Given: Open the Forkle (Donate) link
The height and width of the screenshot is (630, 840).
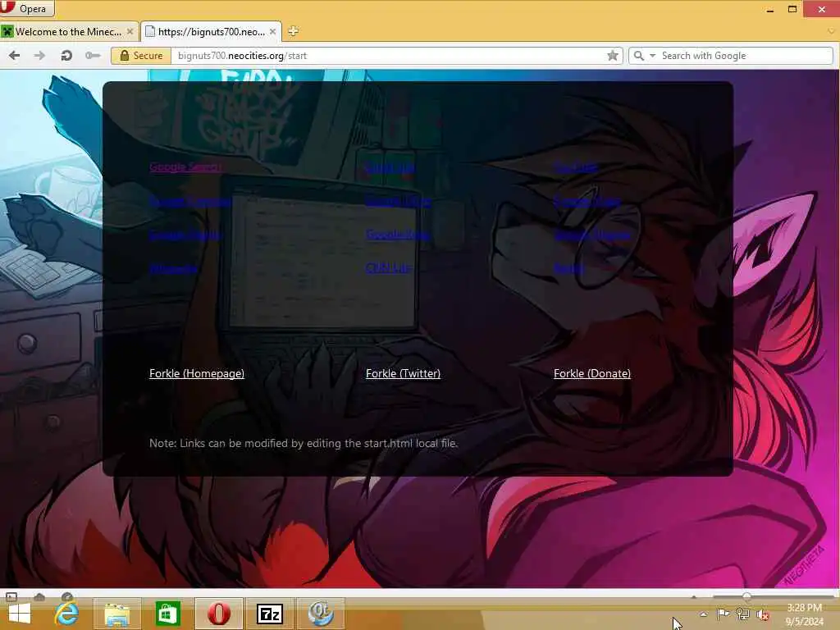Looking at the screenshot, I should tap(592, 373).
